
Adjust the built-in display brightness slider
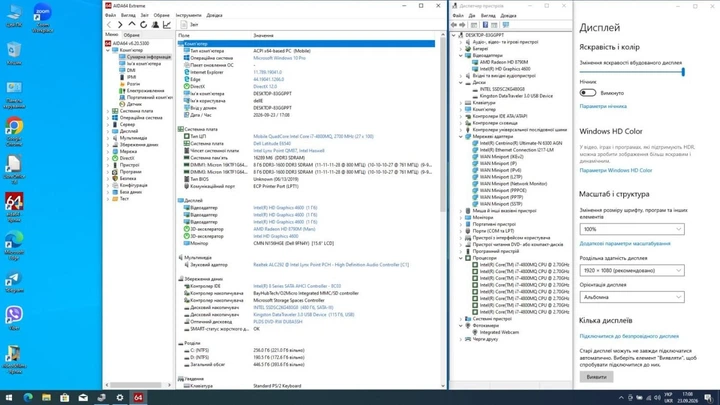coord(631,72)
